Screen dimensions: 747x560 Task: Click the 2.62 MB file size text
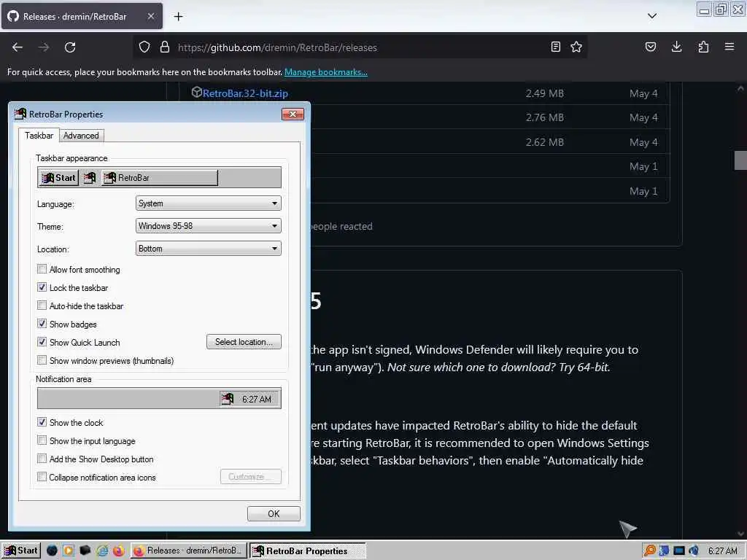(x=544, y=142)
